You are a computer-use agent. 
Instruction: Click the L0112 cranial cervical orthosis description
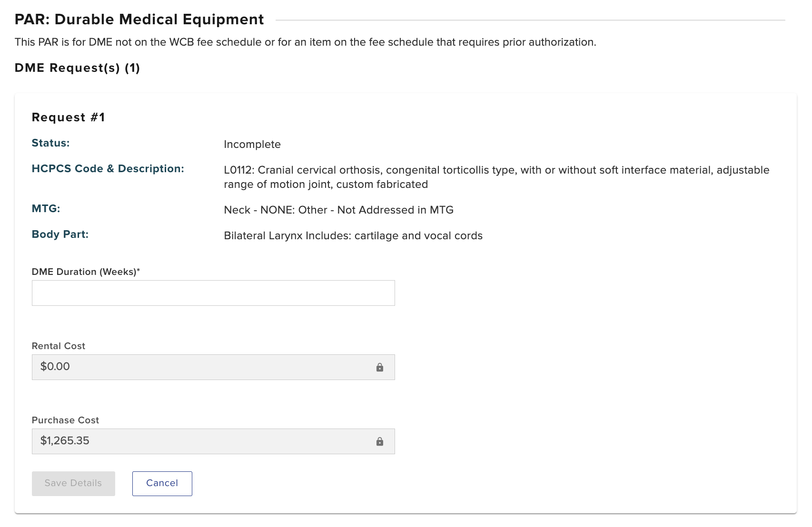click(x=496, y=177)
